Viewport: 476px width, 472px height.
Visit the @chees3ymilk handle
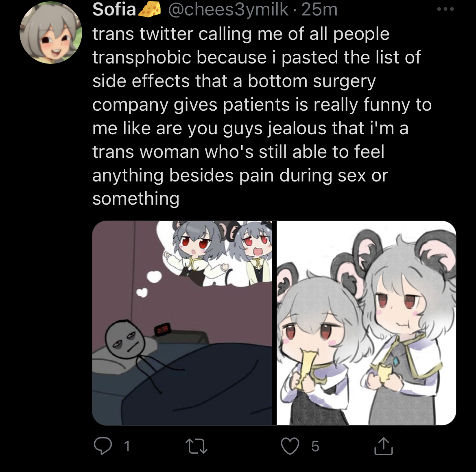point(228,9)
